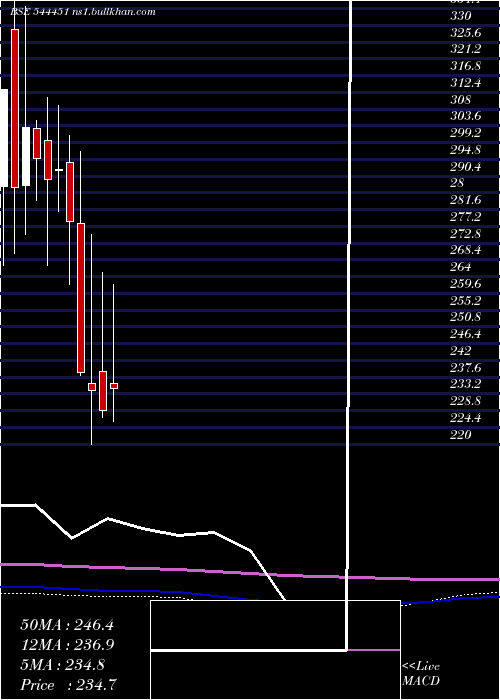The image size is (500, 700).
Task: Click the 268.4 price axis label
Action: pos(465,250)
